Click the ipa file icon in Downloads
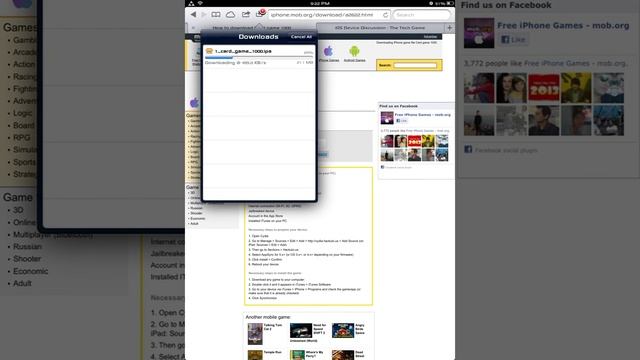The width and height of the screenshot is (640, 360). click(x=209, y=51)
